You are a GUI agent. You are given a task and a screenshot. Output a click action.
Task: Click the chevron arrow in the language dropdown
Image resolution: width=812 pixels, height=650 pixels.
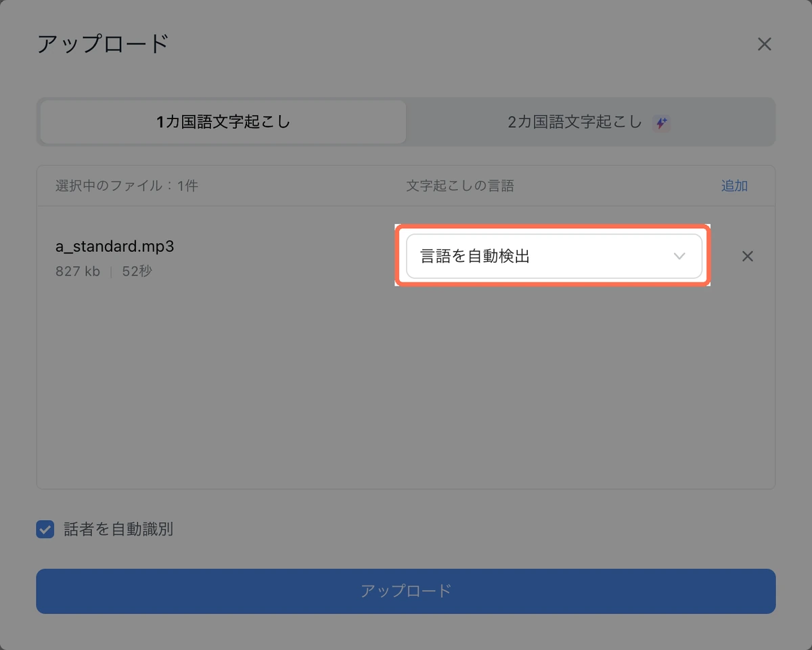point(679,257)
